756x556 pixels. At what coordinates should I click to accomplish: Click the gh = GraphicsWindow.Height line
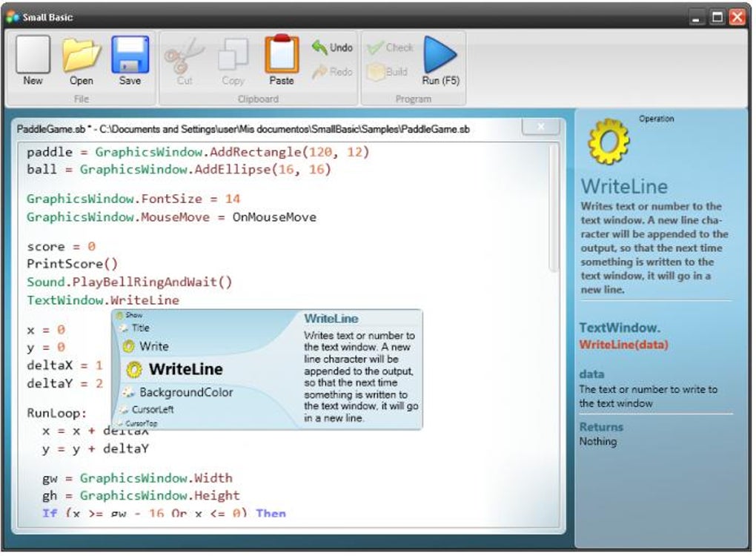point(141,496)
